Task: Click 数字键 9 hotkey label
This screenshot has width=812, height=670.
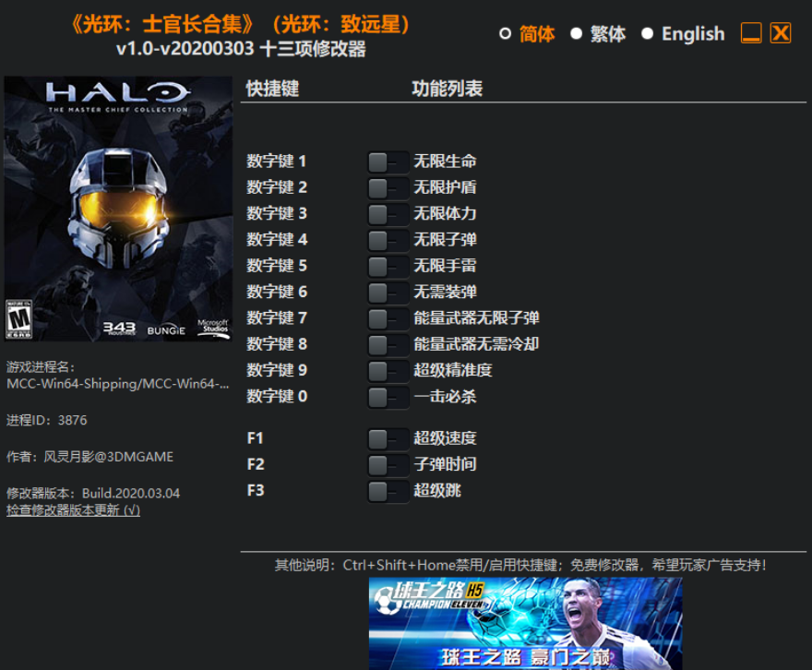Action: tap(277, 370)
